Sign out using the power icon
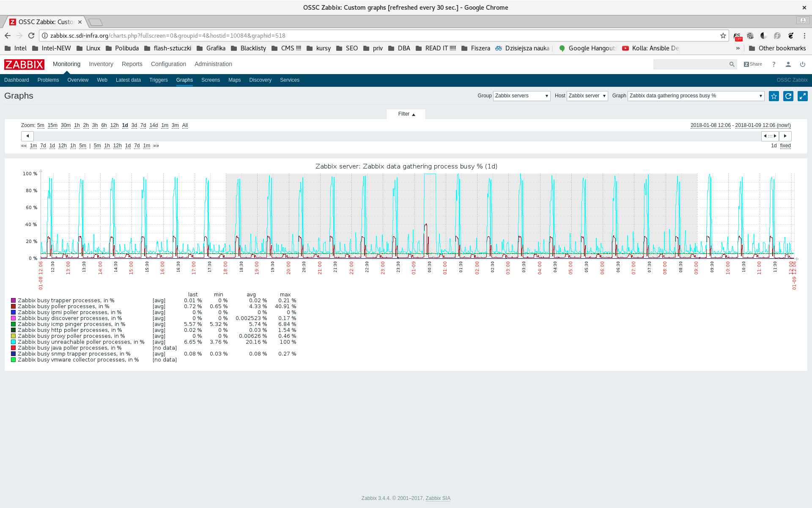This screenshot has width=812, height=508. coord(803,64)
